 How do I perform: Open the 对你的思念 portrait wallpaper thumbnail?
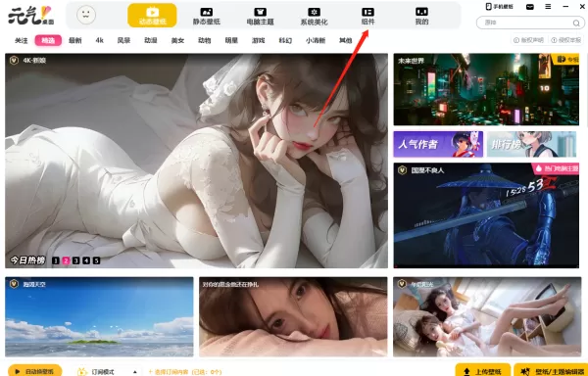point(293,317)
